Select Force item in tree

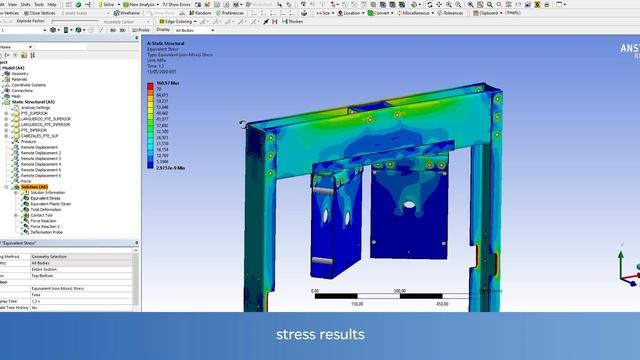(26, 181)
